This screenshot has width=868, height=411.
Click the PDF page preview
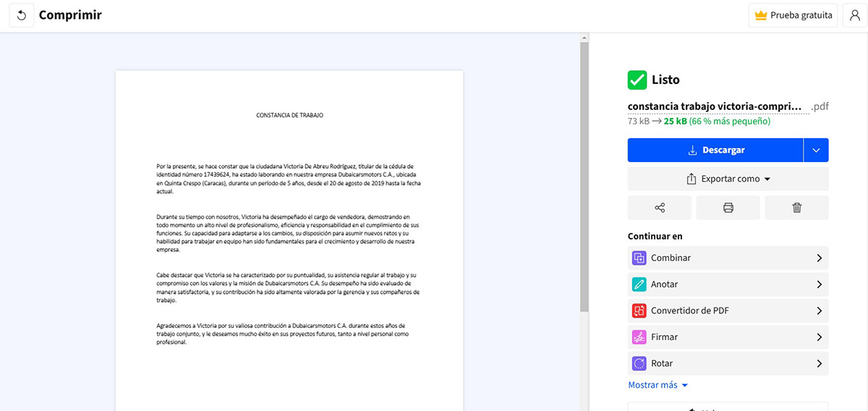(x=289, y=240)
